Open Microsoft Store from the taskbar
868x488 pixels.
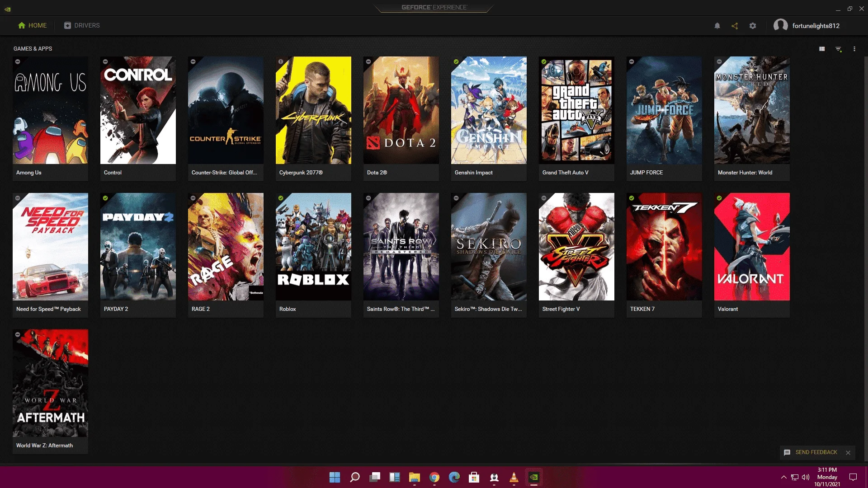pos(474,477)
